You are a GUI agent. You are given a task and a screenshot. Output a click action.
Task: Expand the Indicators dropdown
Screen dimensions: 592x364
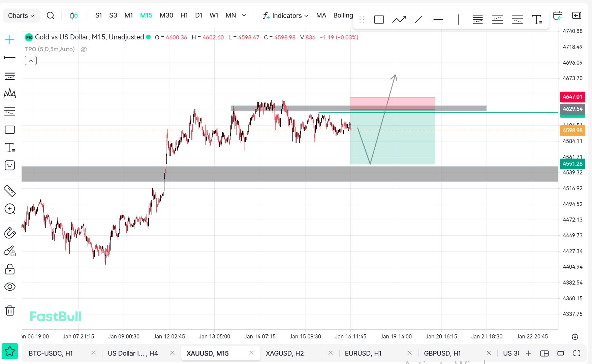pyautogui.click(x=286, y=15)
